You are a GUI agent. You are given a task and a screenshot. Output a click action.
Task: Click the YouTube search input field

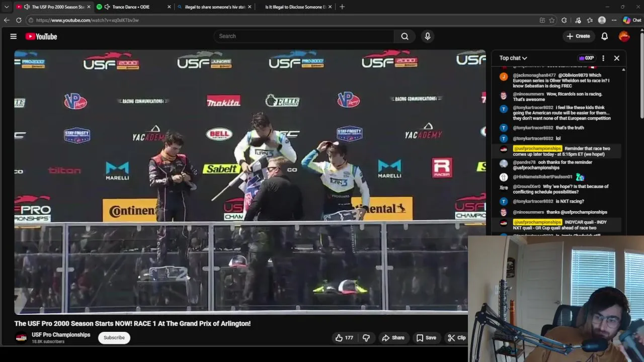click(x=304, y=36)
